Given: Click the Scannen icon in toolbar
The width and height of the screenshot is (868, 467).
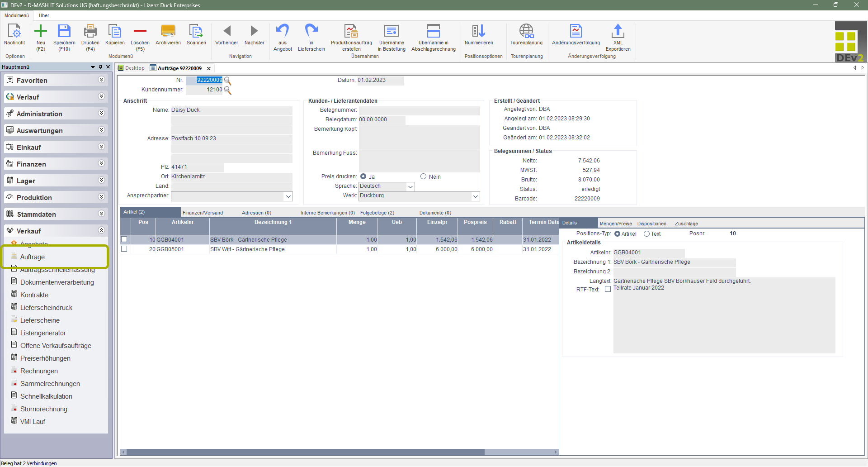Looking at the screenshot, I should [x=196, y=32].
